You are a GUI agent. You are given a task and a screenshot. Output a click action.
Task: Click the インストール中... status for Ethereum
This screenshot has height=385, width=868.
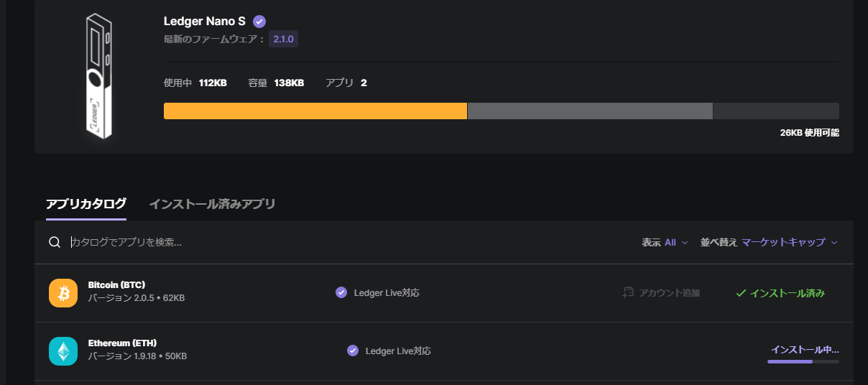coord(805,349)
